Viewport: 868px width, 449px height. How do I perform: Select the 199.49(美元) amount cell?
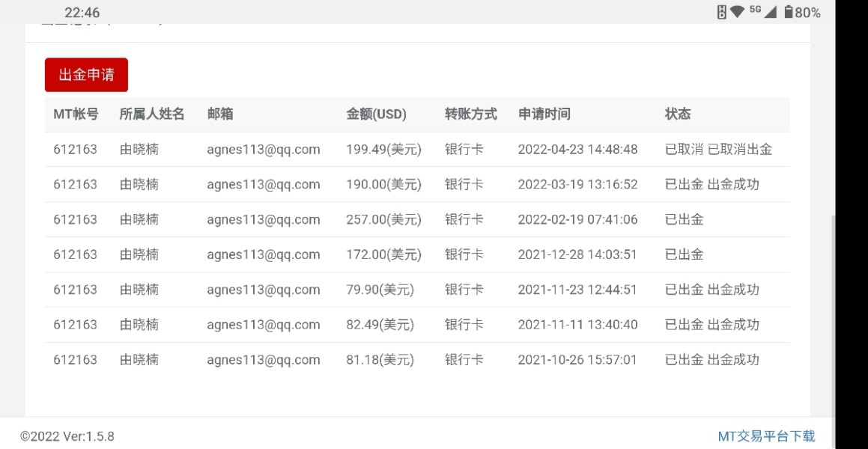point(383,150)
